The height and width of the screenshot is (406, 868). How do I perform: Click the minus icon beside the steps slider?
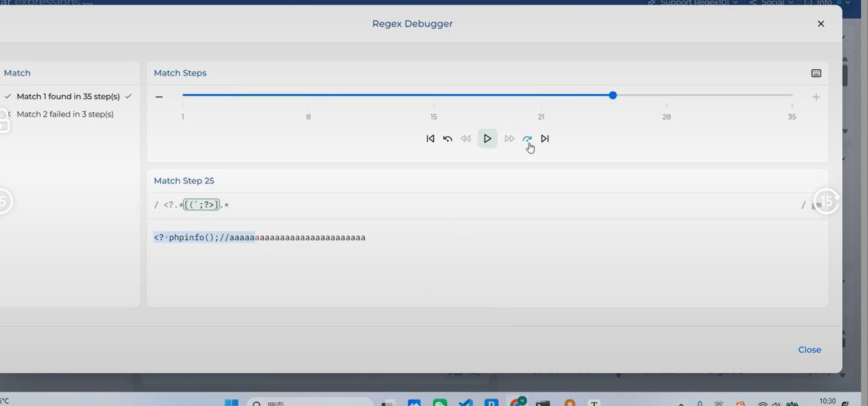[159, 97]
